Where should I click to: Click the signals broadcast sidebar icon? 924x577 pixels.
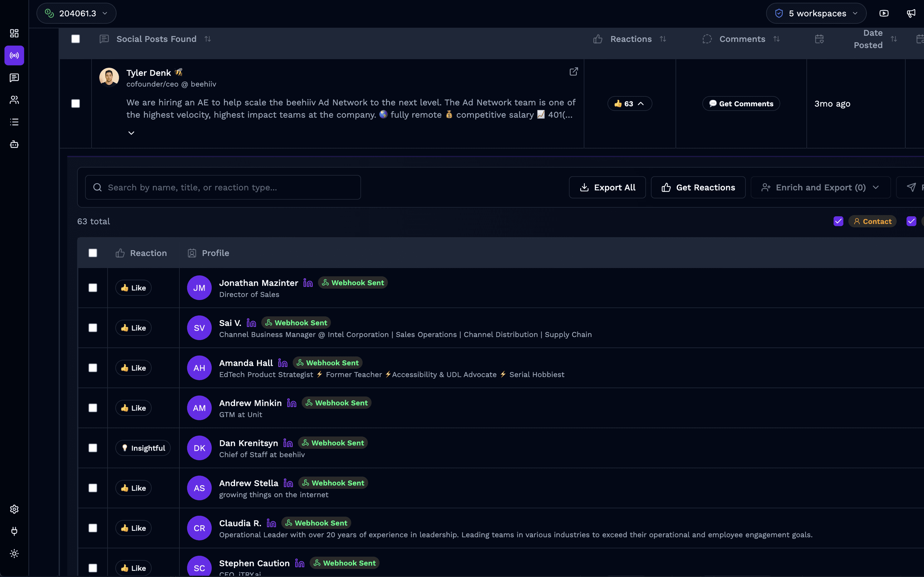[14, 56]
